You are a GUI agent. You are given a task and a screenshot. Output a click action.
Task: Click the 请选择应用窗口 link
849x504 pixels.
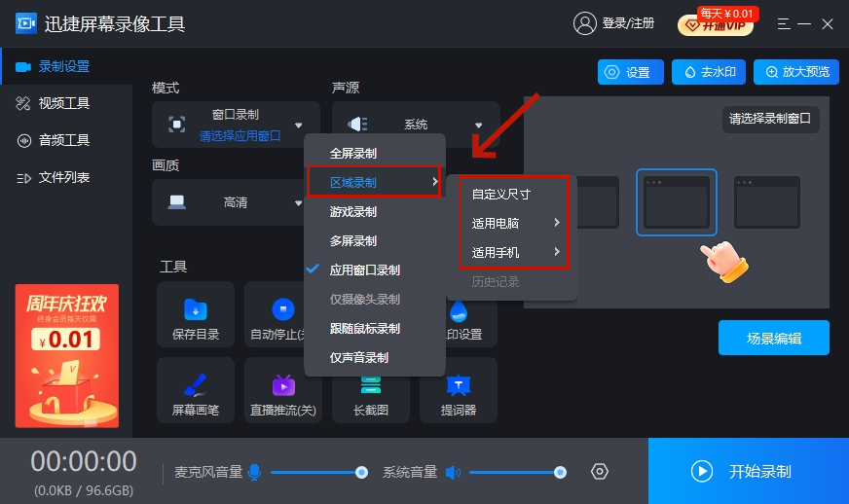[240, 136]
